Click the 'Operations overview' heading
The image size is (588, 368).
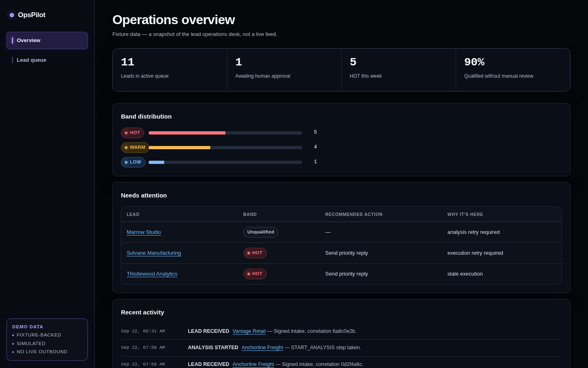click(x=174, y=20)
